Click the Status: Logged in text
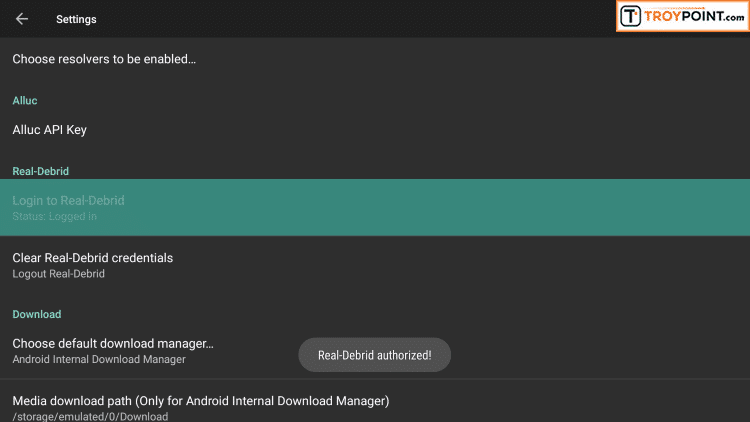Viewport: 750px width, 422px height. [x=55, y=217]
